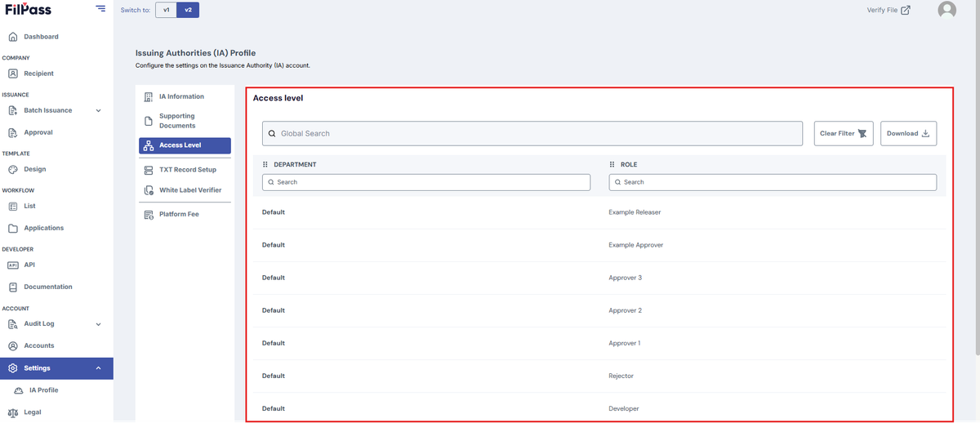The height and width of the screenshot is (423, 980).
Task: Collapse the Settings submenu chevron
Action: (x=99, y=368)
